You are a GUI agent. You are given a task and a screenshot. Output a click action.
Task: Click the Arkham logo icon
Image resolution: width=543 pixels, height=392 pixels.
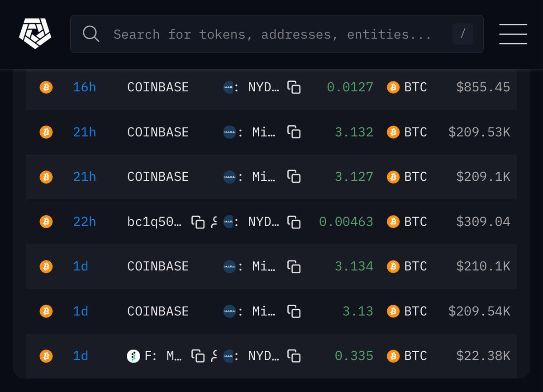coord(35,34)
